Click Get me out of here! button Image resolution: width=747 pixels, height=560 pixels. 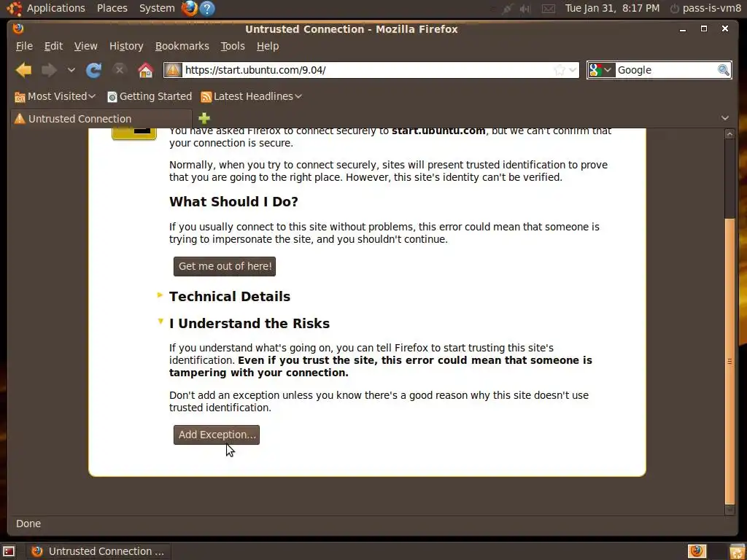[225, 266]
